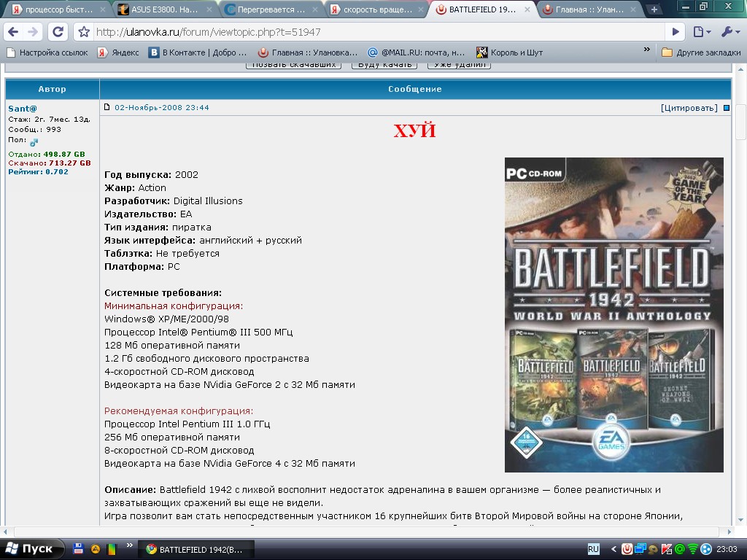Open a new tab with the plus button

tap(654, 9)
